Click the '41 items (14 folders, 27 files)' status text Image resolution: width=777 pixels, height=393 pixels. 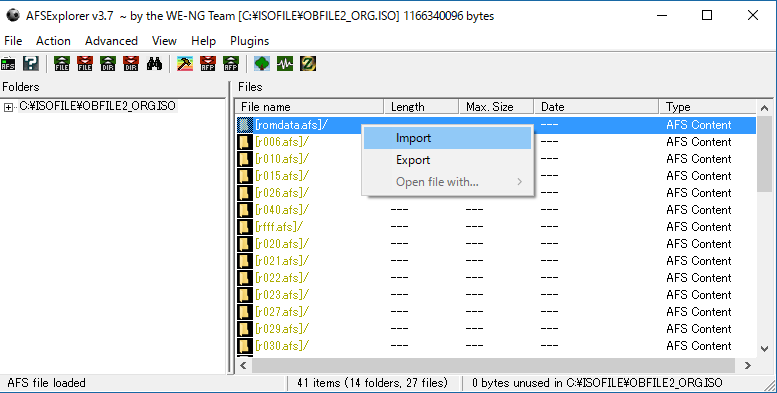[372, 383]
